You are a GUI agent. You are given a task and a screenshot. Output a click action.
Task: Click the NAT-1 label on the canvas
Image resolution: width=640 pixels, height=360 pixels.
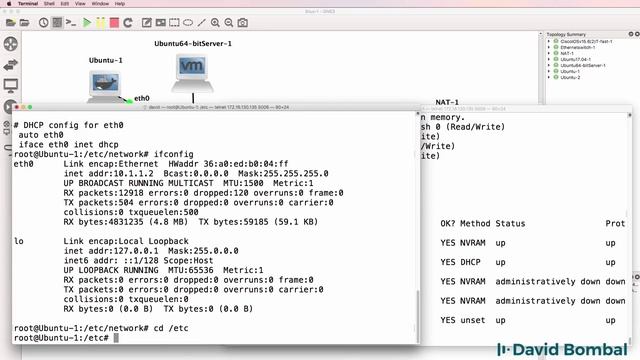447,102
